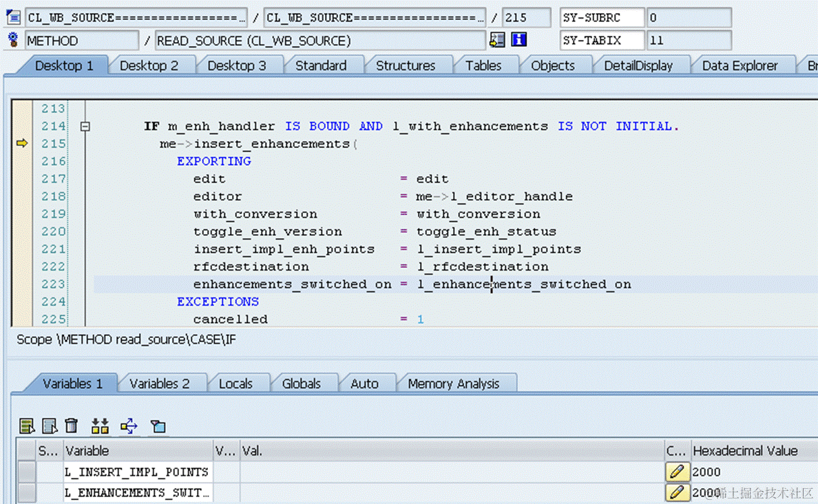Select row of L_ENHANCEMENTS_SWIT via row selector
Image resolution: width=818 pixels, height=504 pixels.
coord(26,492)
